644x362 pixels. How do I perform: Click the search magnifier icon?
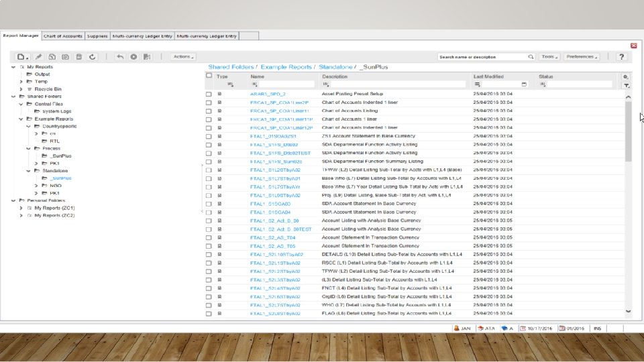(531, 56)
